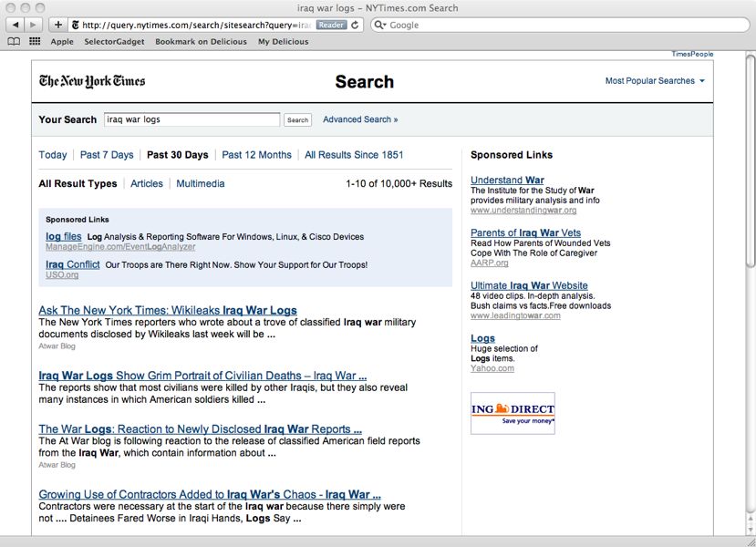756x547 pixels.
Task: Click The New York Times logo
Action: click(92, 81)
